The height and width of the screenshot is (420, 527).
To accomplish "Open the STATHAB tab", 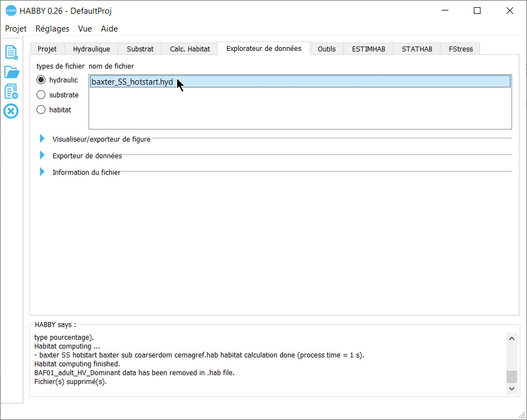I will (417, 49).
